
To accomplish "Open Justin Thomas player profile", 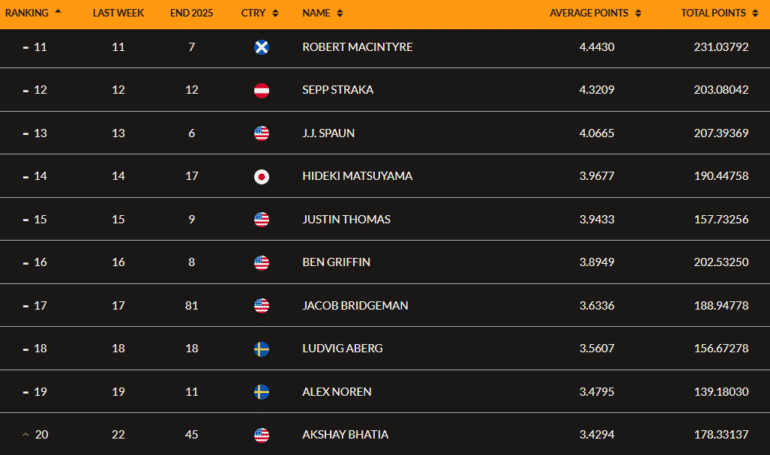I will (346, 219).
